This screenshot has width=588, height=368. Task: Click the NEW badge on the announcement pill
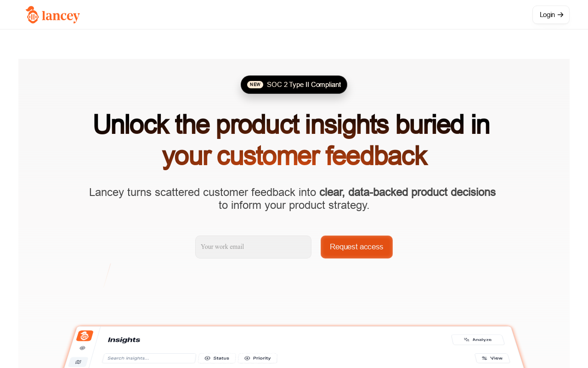click(255, 85)
